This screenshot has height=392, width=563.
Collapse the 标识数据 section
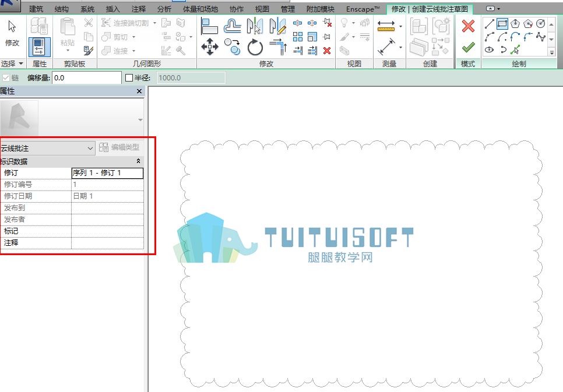(138, 161)
